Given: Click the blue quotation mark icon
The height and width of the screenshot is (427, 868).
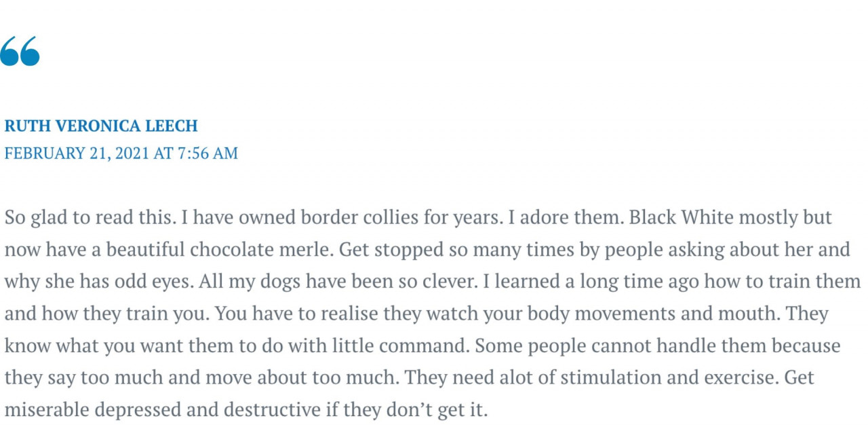Looking at the screenshot, I should coord(20,51).
